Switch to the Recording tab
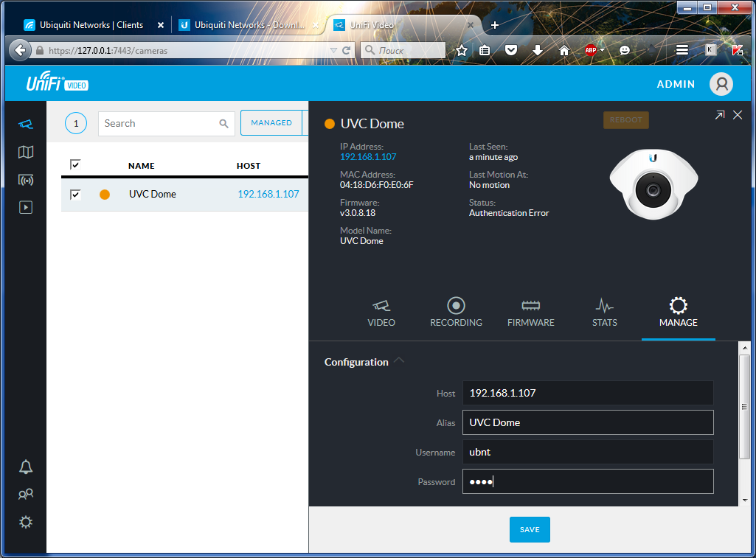 pyautogui.click(x=456, y=313)
